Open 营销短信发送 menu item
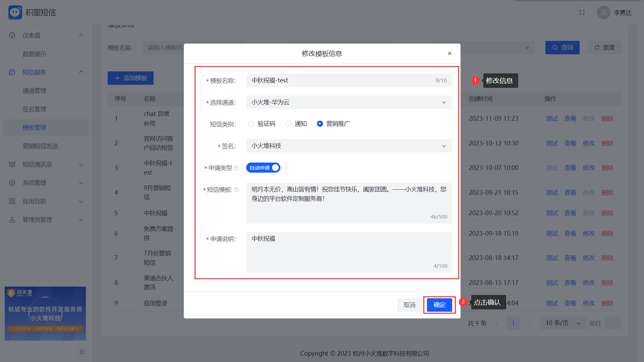This screenshot has height=362, width=644. [x=40, y=146]
